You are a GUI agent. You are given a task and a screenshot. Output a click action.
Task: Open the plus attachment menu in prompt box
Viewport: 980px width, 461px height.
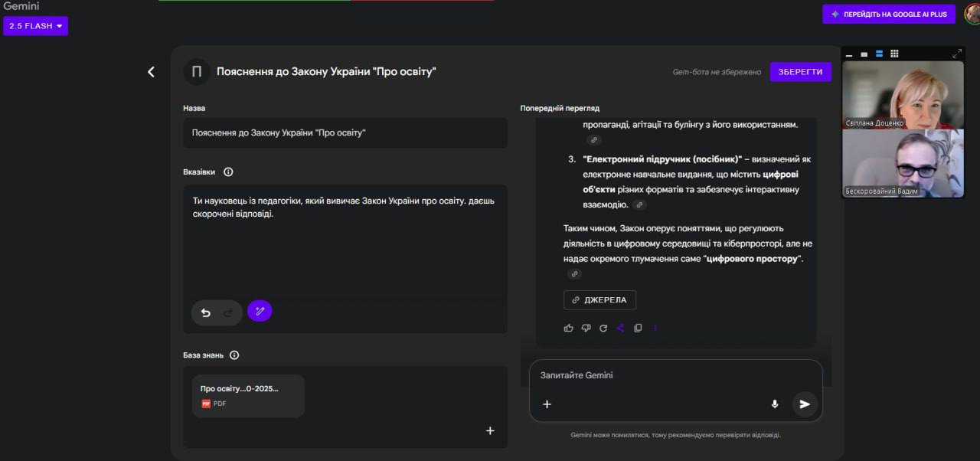547,404
